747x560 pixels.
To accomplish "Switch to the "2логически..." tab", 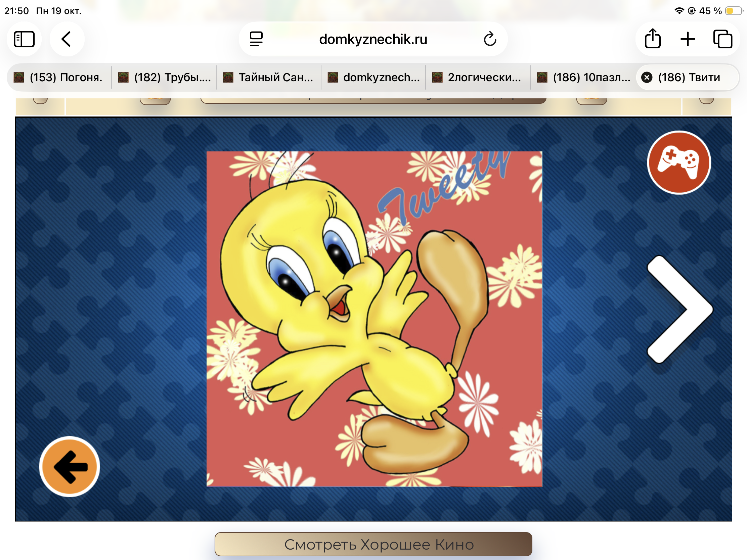I will (x=478, y=77).
